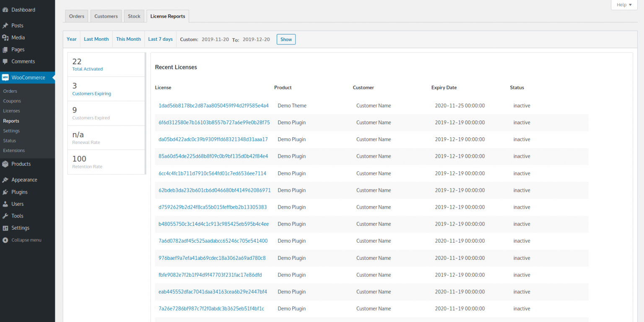Click the Appearance paintbrush icon

point(5,180)
